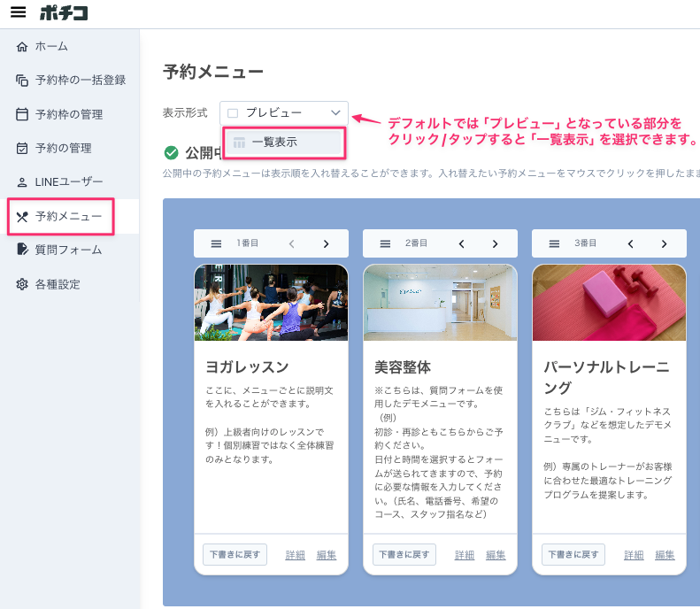
Task: Click the drag handle icon on the 2番目 card
Action: [x=385, y=243]
